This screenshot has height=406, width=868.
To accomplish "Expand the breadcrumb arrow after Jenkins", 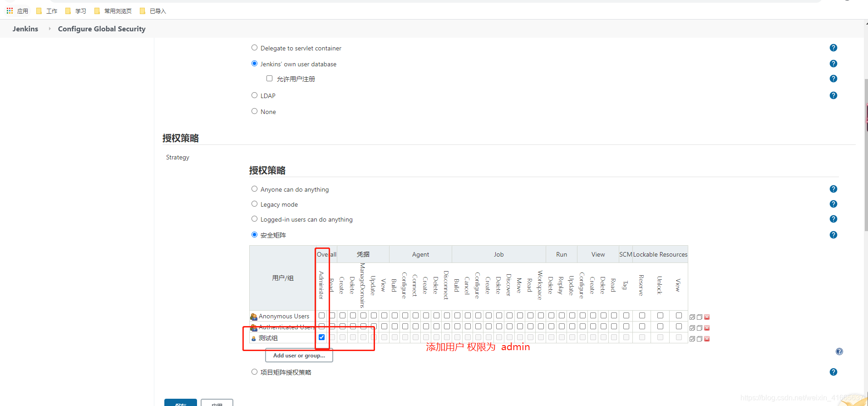I will click(49, 29).
